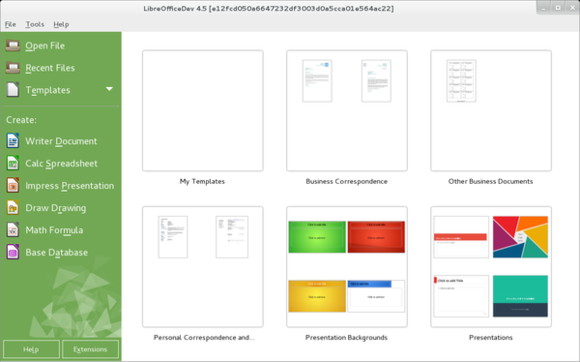Open the Presentations template folder
The height and width of the screenshot is (362, 580).
click(491, 267)
